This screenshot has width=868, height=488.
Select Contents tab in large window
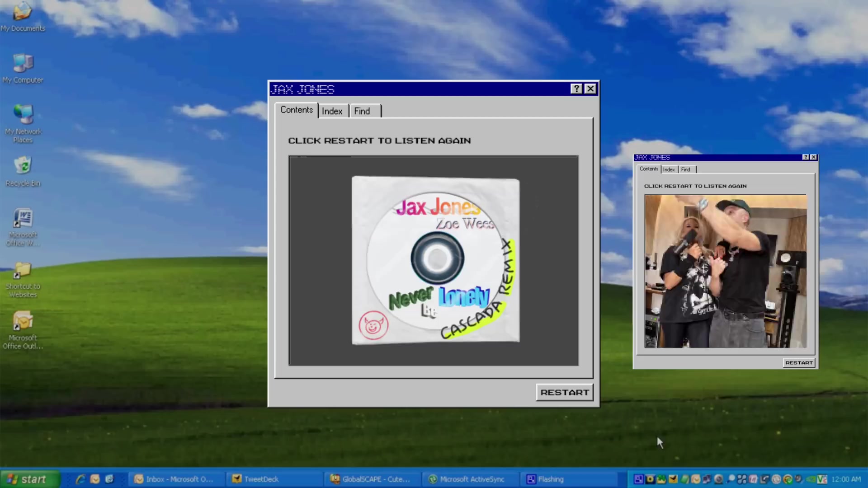pos(297,110)
